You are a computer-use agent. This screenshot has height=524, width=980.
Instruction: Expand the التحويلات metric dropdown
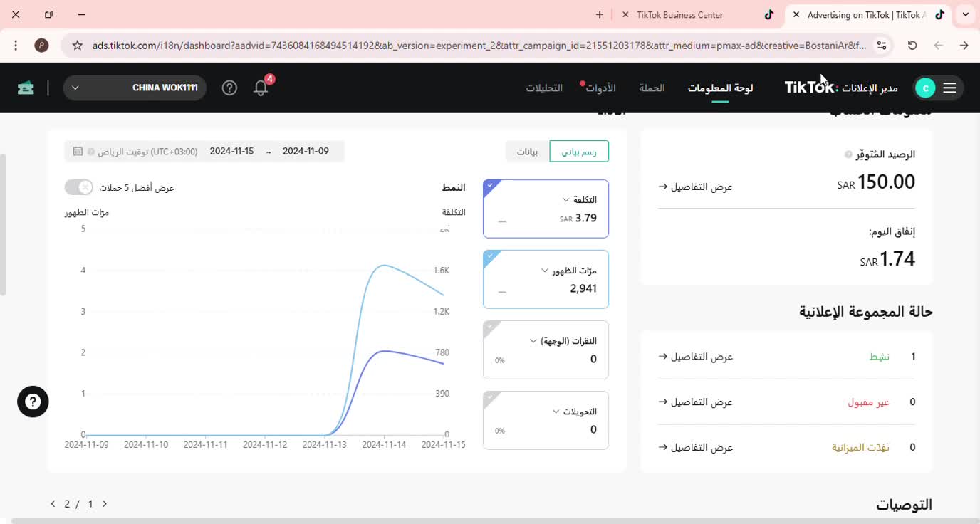point(556,412)
